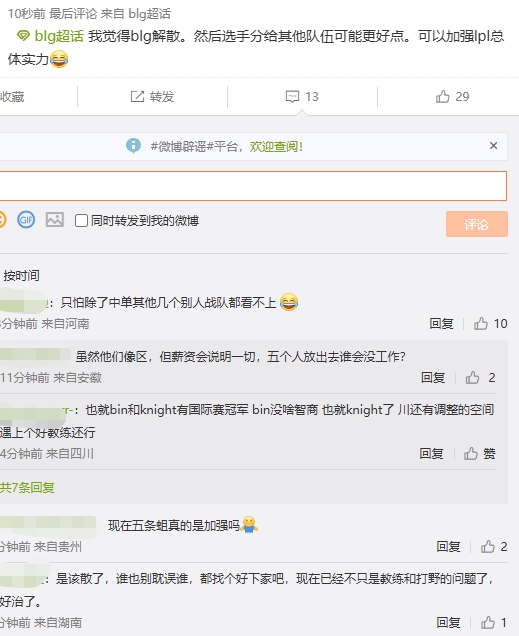This screenshot has height=636, width=519.
Task: Focus the comment input box
Action: tap(253, 186)
